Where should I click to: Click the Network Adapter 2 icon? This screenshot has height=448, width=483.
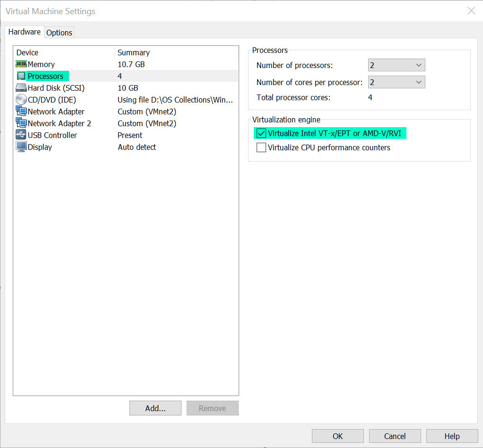(21, 123)
